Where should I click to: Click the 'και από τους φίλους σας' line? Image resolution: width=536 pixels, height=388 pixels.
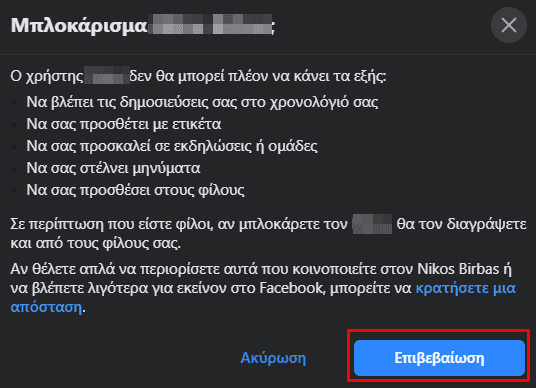(95, 243)
